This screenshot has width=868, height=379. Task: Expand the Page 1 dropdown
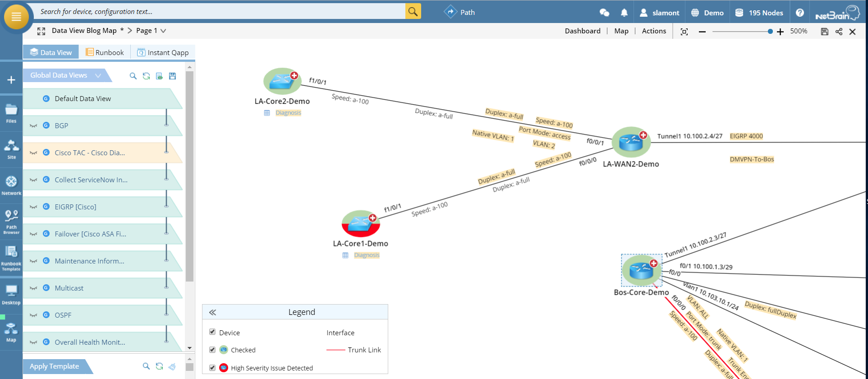[163, 31]
